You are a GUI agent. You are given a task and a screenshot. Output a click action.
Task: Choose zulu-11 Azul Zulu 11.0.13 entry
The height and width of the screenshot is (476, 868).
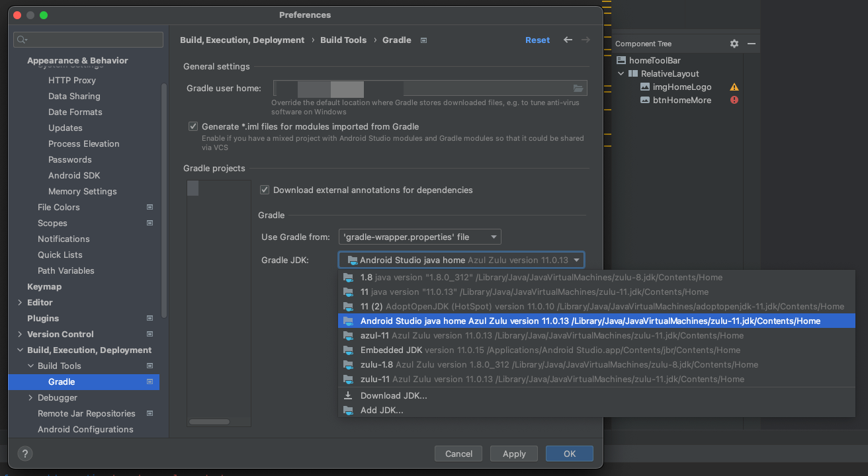click(x=597, y=379)
